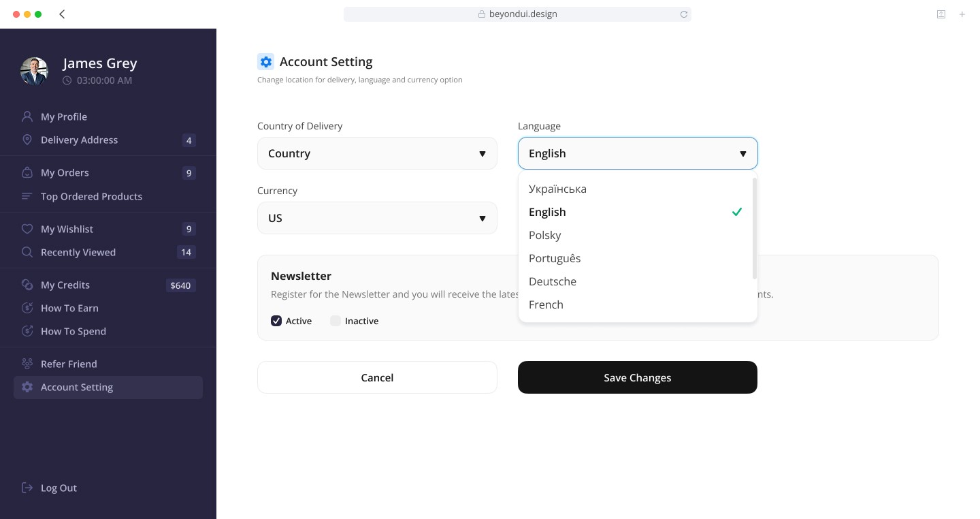Click the magnifier icon beside Recently Viewed
This screenshot has height=519, width=980.
(x=27, y=252)
